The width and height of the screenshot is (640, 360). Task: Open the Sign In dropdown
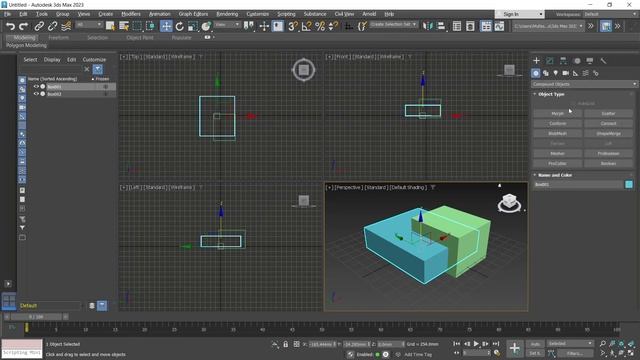click(520, 14)
